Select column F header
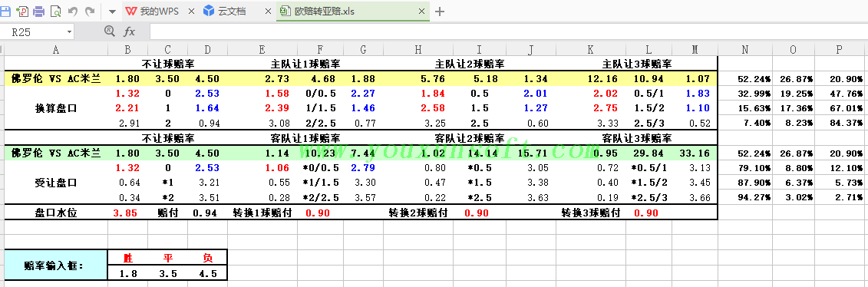 coord(321,51)
